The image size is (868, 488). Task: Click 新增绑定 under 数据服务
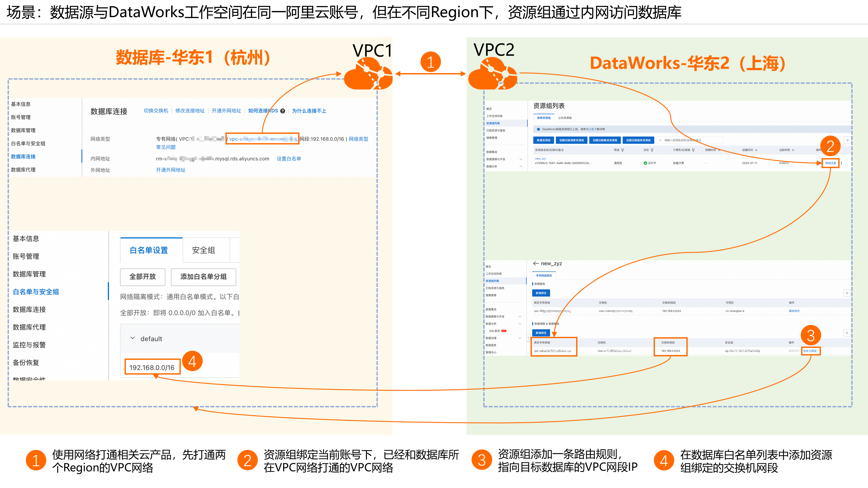click(x=541, y=293)
